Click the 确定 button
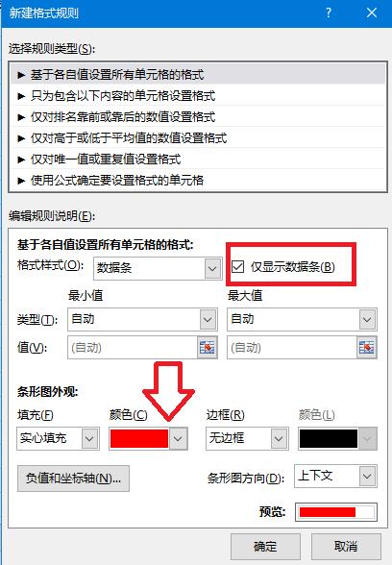The height and width of the screenshot is (565, 392). click(265, 546)
